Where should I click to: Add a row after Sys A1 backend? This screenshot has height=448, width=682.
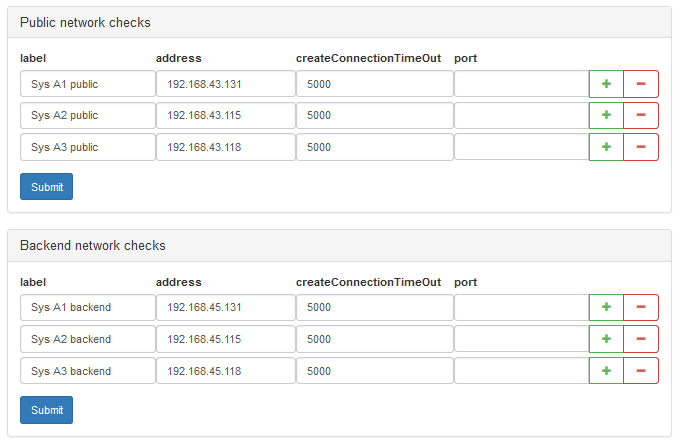[606, 307]
